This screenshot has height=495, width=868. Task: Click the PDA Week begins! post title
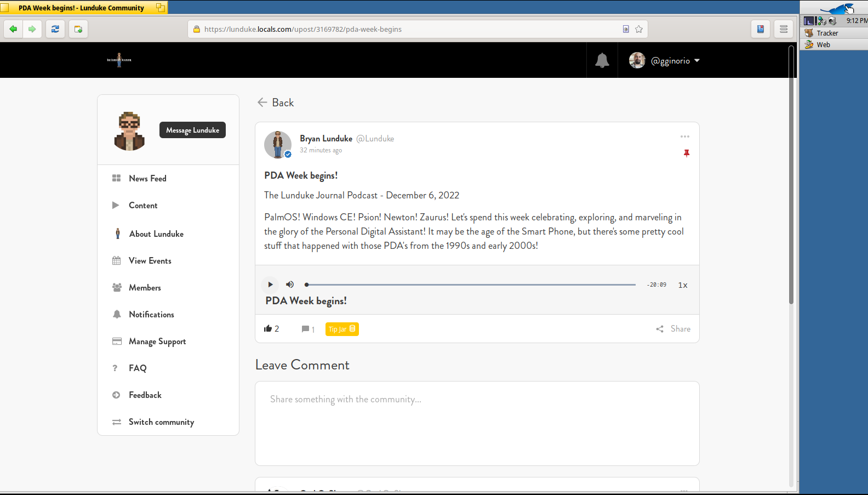[301, 175]
